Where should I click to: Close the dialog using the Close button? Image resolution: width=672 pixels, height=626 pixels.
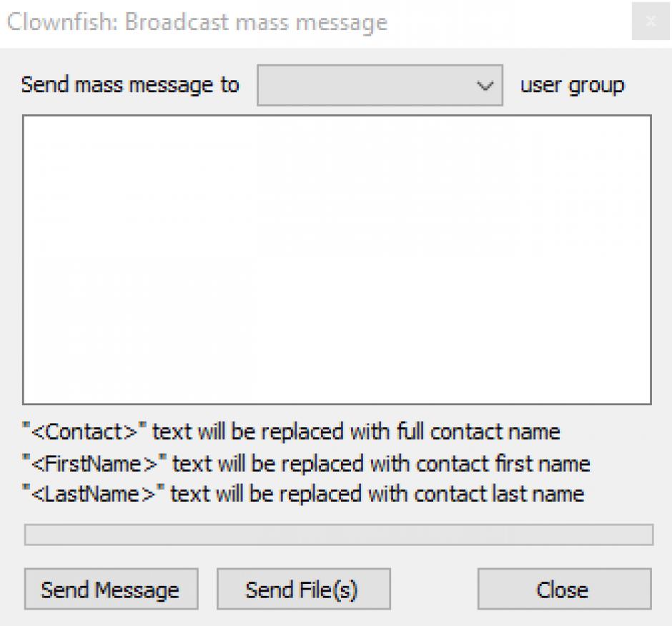pos(563,590)
